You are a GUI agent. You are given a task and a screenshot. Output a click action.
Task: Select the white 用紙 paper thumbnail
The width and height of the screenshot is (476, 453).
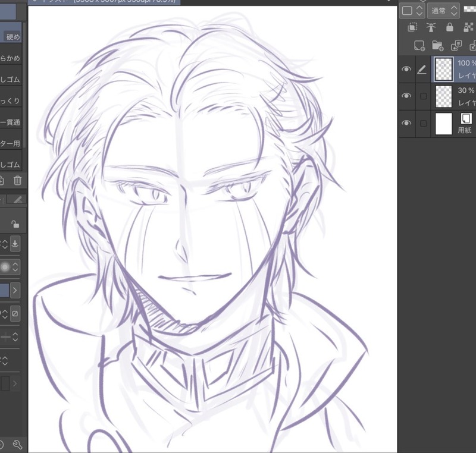[444, 124]
